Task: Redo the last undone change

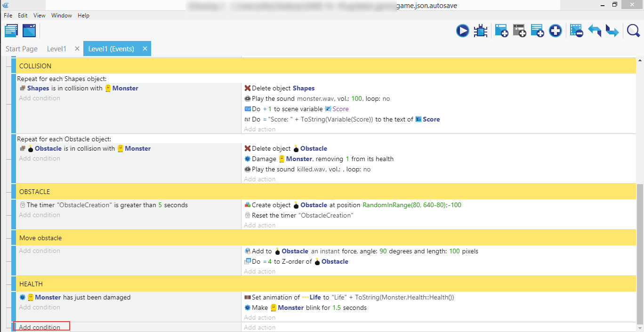Action: (612, 31)
